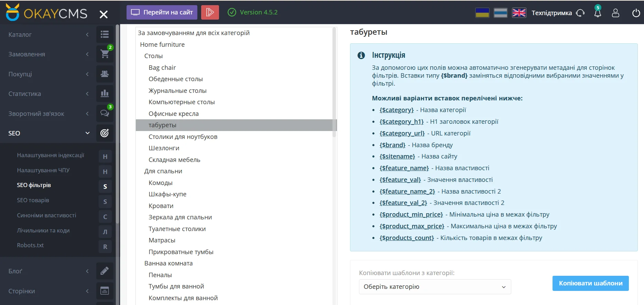
Task: Click the Копіювати шаблони button
Action: pyautogui.click(x=590, y=283)
